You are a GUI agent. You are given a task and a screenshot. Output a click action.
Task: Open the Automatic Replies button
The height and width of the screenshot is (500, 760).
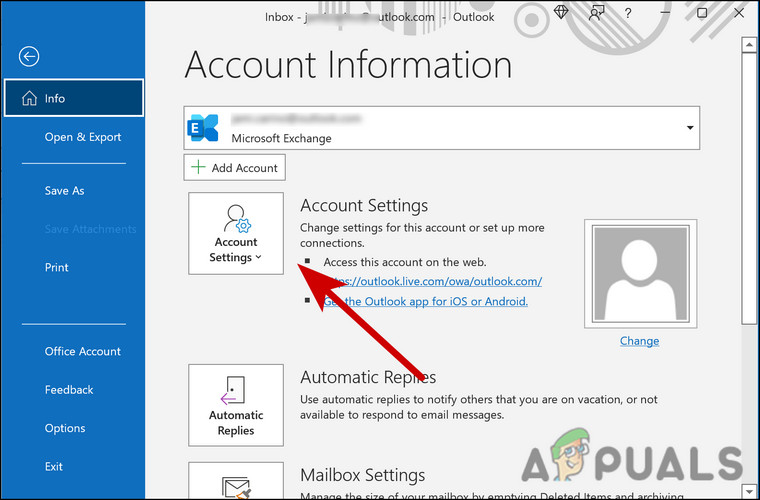click(236, 405)
